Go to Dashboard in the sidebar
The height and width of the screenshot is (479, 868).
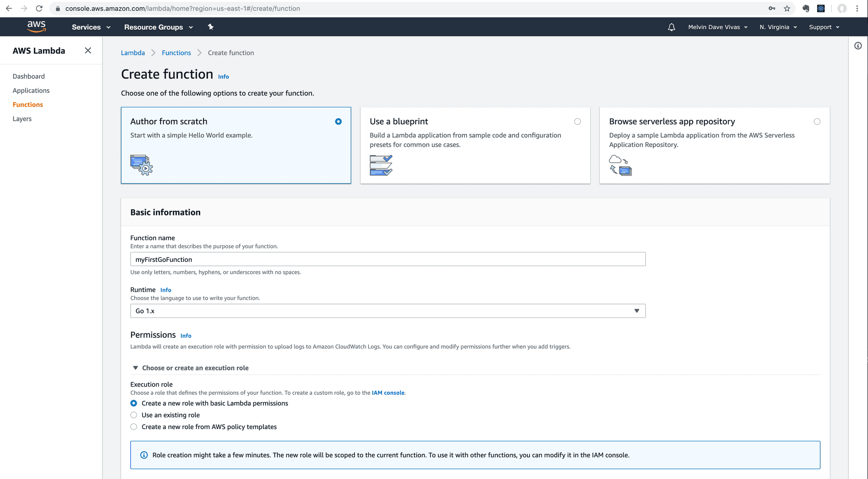click(29, 76)
